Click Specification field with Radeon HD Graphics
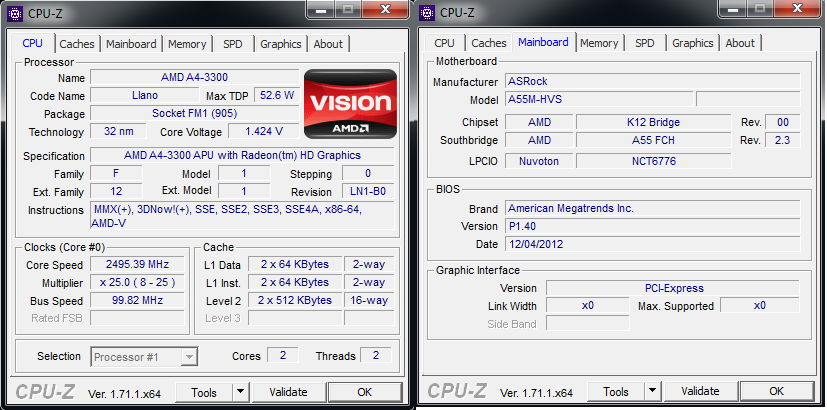Viewport: 827px width, 410px height. pos(242,156)
